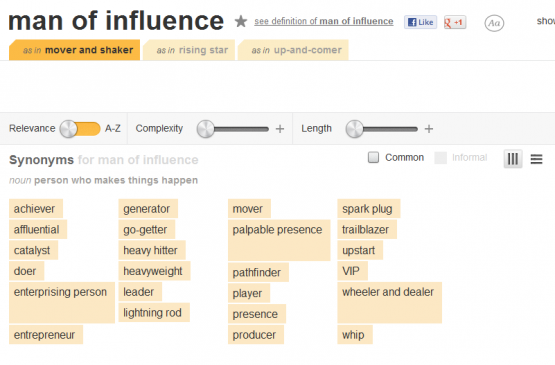Click the favorite star icon beside the title
Viewport: 555px width, 365px height.
241,22
